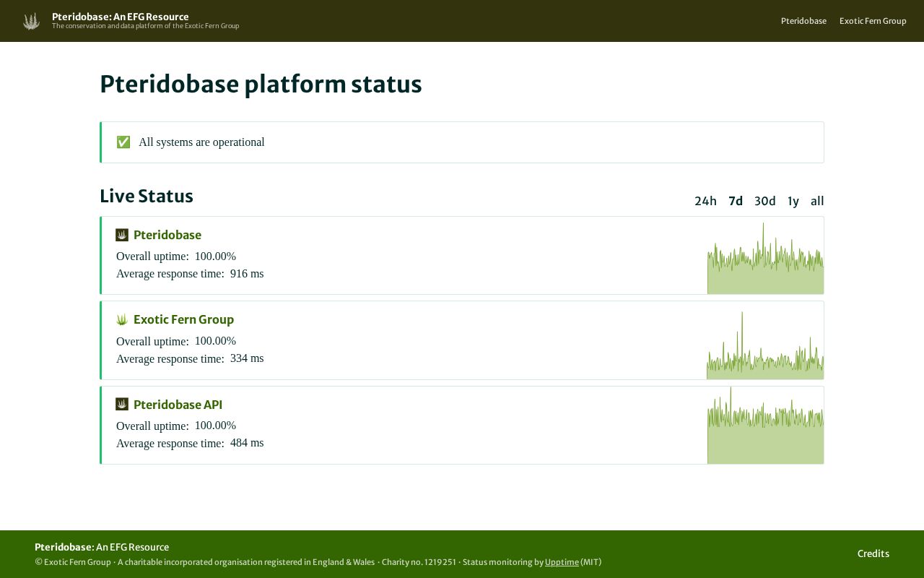Click the '334 ms' average response value
Viewport: 924px width, 578px height.
tap(247, 358)
